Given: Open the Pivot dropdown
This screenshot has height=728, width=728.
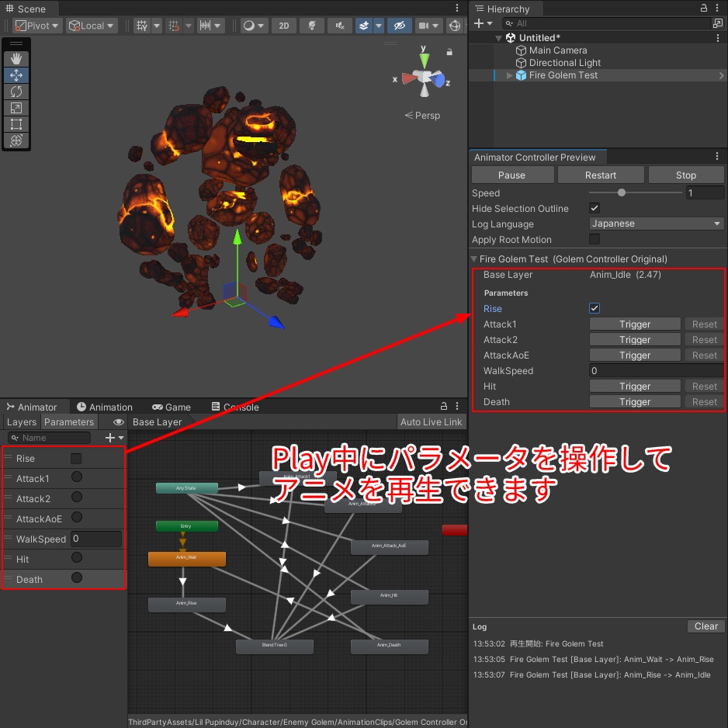Looking at the screenshot, I should (36, 26).
